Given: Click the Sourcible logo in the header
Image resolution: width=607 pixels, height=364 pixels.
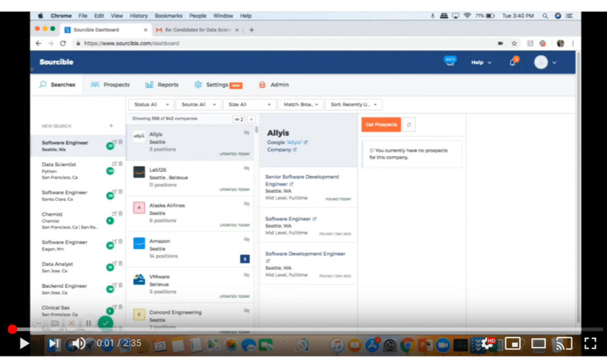Looking at the screenshot, I should (x=56, y=62).
